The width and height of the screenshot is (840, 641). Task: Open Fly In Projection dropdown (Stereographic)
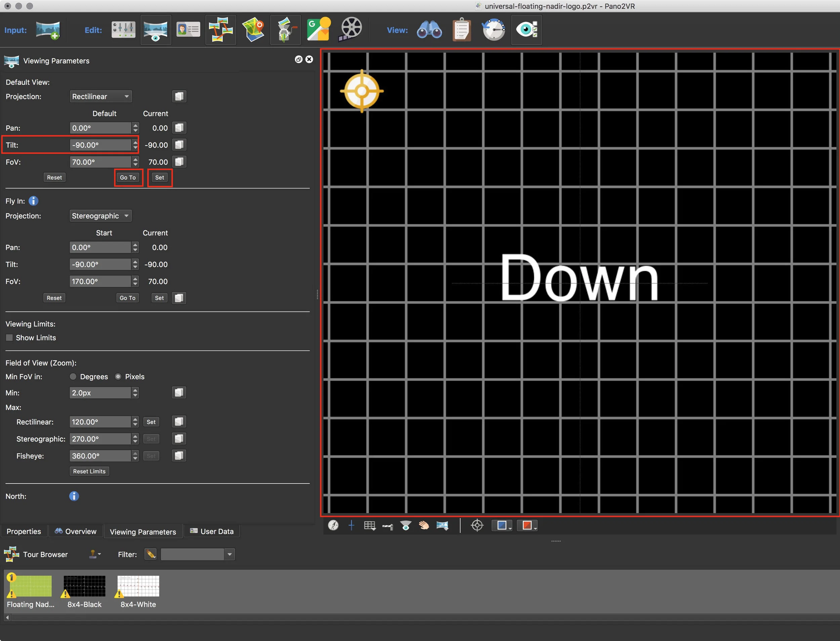point(100,216)
